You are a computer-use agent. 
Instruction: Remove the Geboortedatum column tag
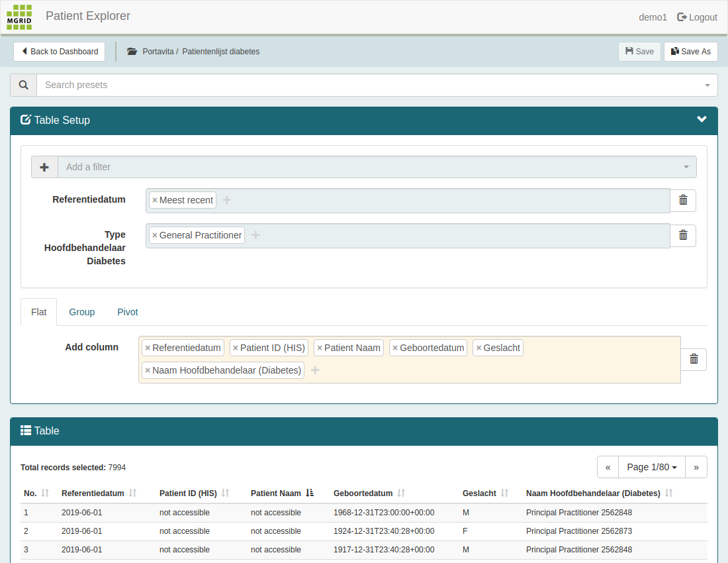pos(395,348)
